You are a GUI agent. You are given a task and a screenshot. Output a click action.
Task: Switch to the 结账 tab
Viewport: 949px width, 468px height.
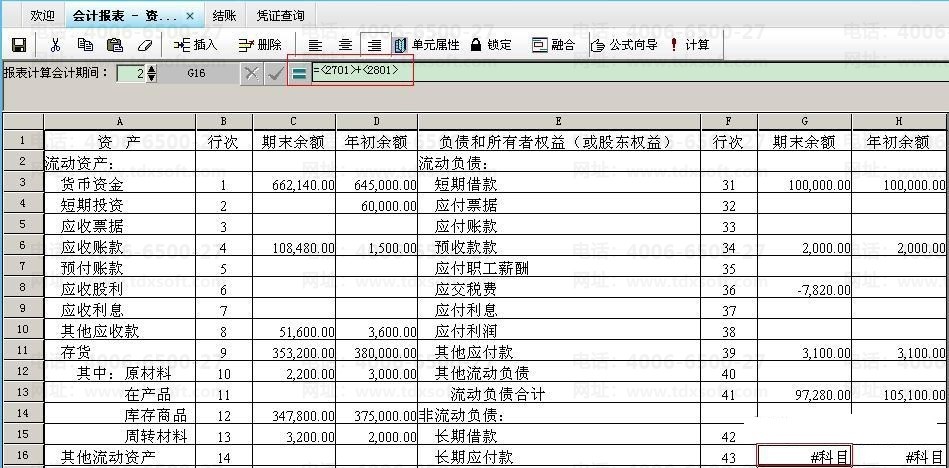tap(225, 16)
